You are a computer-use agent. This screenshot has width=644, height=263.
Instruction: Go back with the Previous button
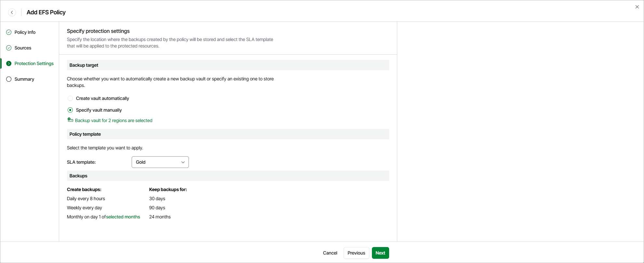pos(356,253)
